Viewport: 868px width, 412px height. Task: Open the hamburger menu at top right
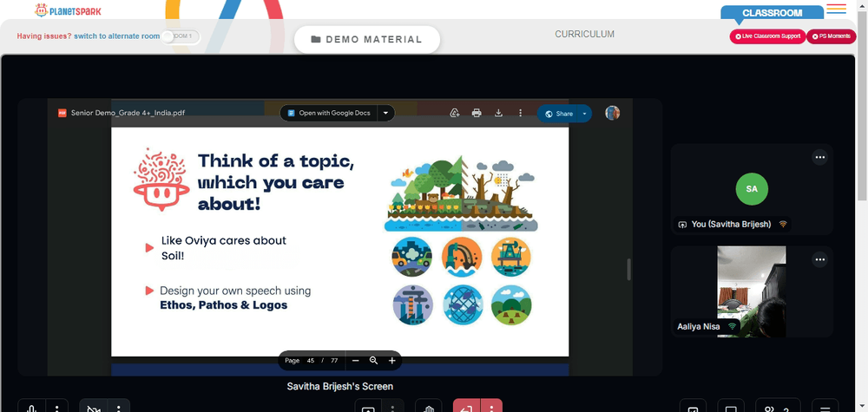[836, 9]
